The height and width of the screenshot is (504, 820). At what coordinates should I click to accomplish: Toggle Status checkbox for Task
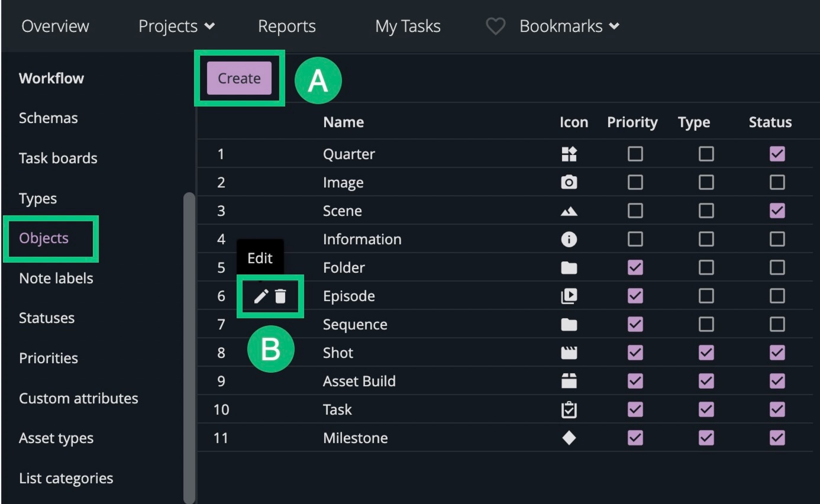click(x=777, y=410)
